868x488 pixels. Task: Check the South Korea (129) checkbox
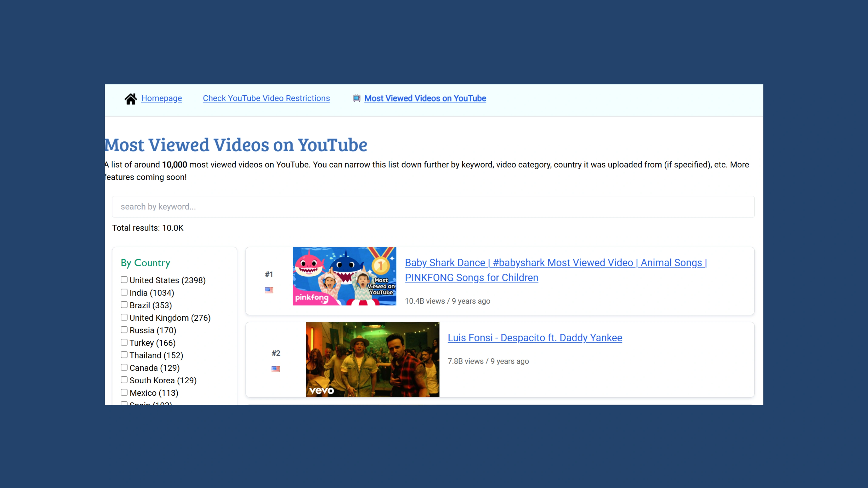point(124,380)
